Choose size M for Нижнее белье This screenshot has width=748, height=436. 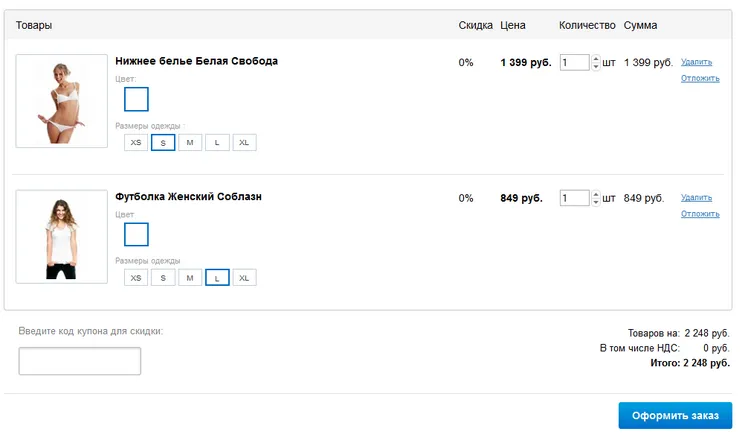click(x=190, y=143)
